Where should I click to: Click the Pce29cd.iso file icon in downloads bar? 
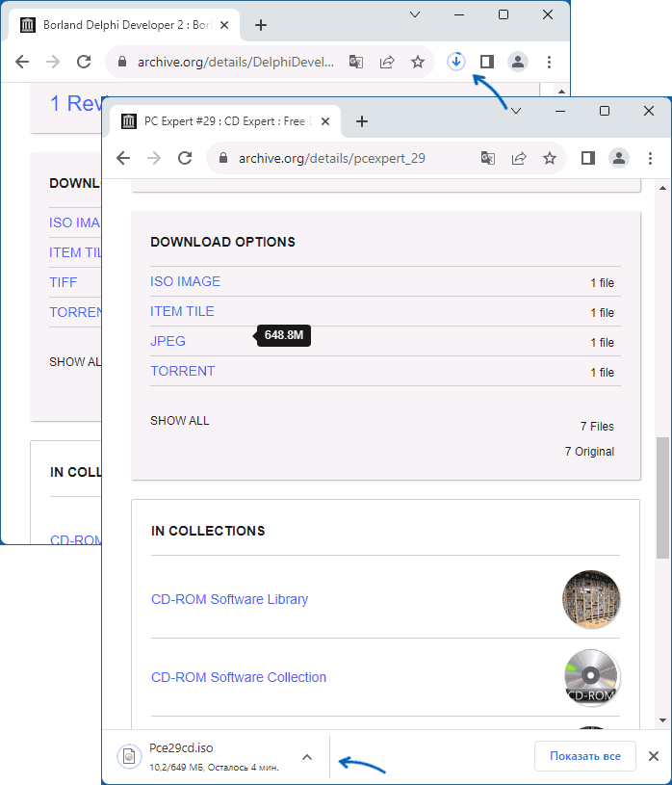click(x=129, y=756)
